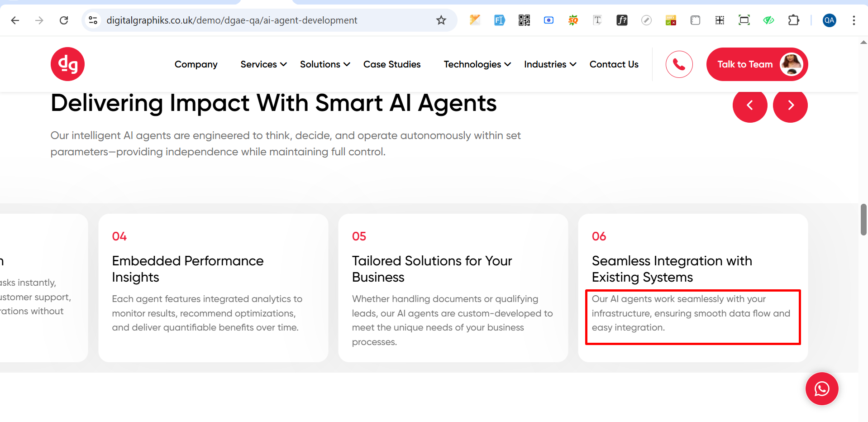Navigate to Case Studies page
Viewport: 868px width, 422px height.
tap(392, 64)
